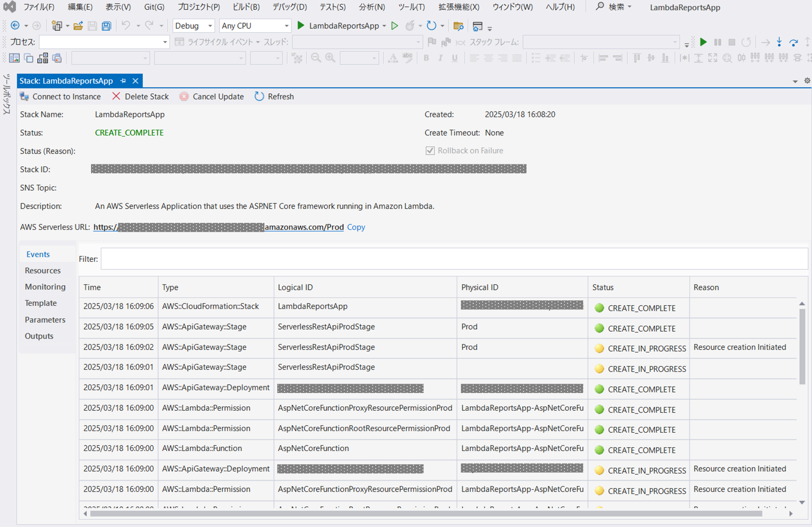
Task: Click the Delete Stack button
Action: (140, 96)
